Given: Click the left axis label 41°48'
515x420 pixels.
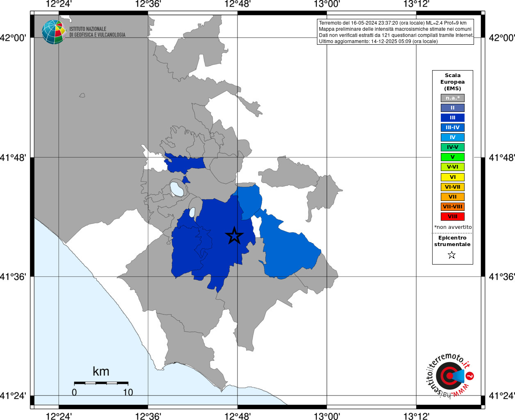Looking at the screenshot, I should click(x=13, y=157).
